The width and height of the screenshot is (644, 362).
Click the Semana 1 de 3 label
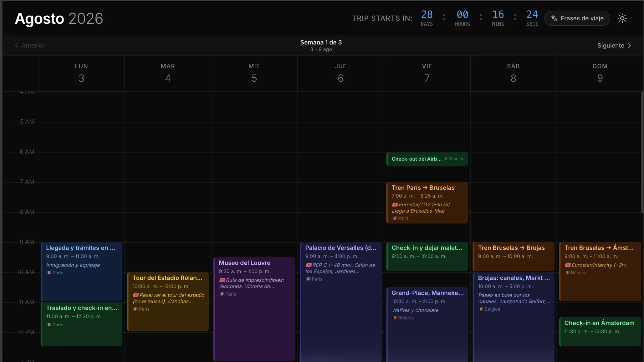tap(321, 42)
